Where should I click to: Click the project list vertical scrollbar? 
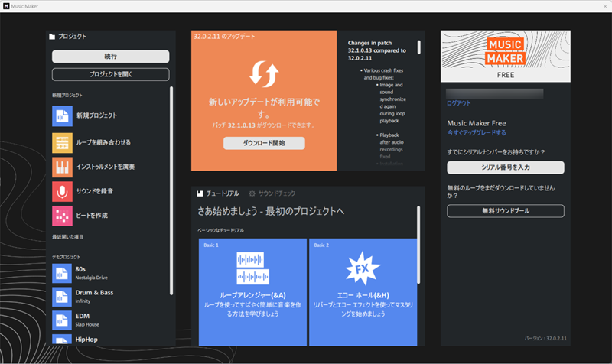(x=171, y=191)
